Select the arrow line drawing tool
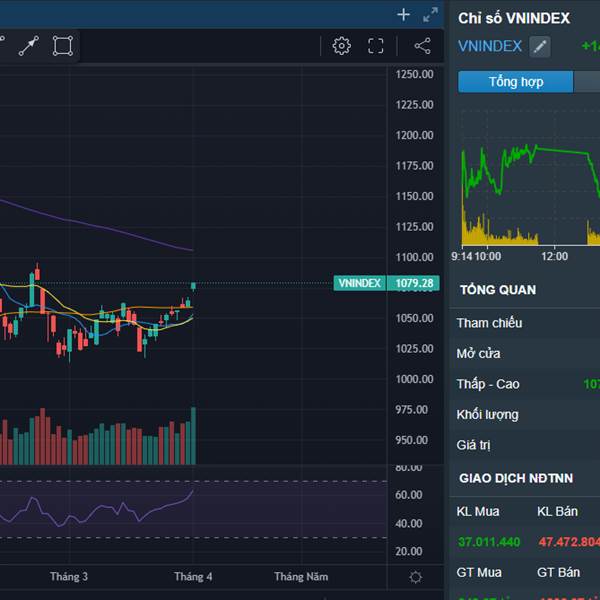 coord(29,46)
